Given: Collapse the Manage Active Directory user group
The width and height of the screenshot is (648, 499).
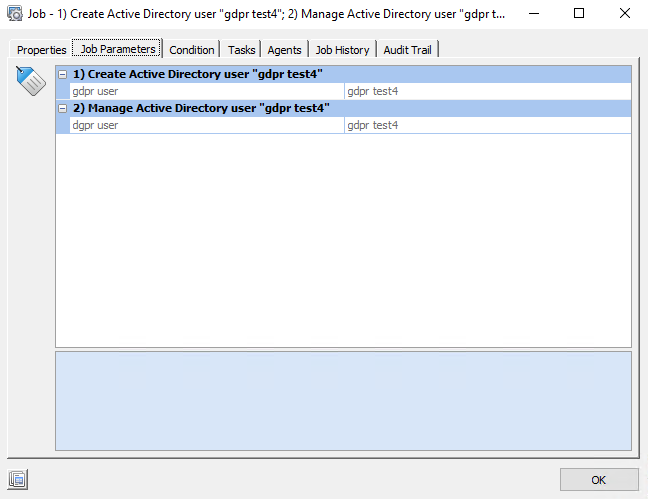Looking at the screenshot, I should (63, 108).
